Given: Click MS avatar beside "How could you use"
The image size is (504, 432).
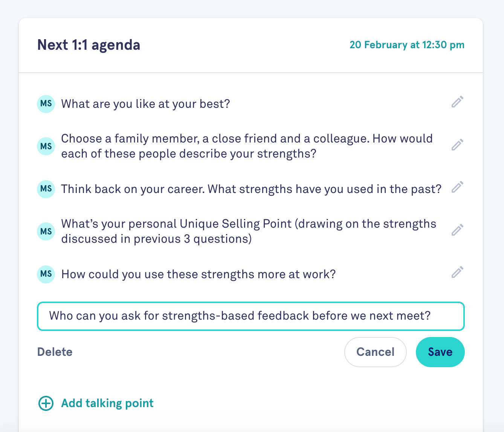Looking at the screenshot, I should [x=46, y=274].
